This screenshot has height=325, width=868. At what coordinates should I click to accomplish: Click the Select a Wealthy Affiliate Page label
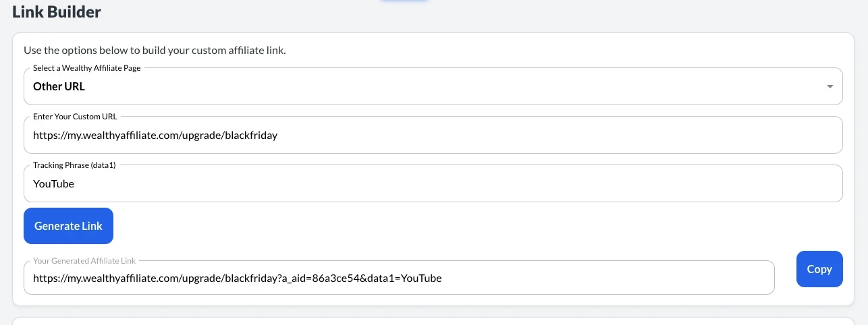coord(86,68)
